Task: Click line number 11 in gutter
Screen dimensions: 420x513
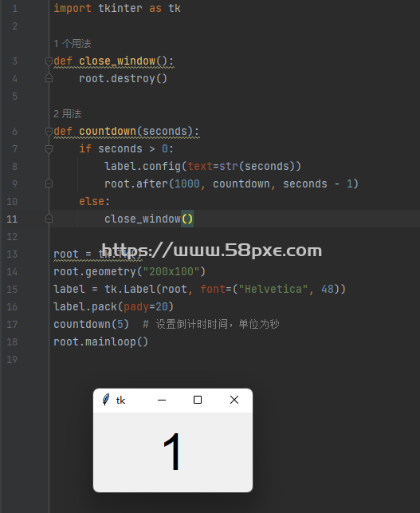Action: (x=12, y=219)
